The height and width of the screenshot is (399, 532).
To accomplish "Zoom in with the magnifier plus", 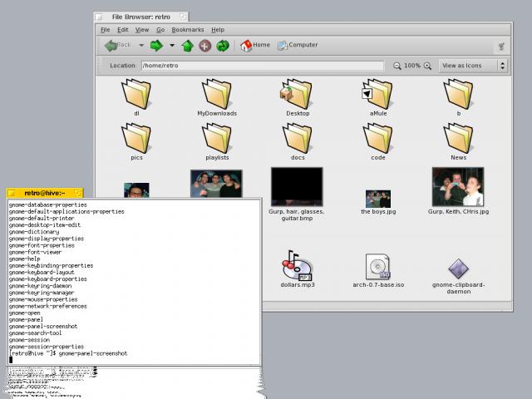I will [427, 66].
